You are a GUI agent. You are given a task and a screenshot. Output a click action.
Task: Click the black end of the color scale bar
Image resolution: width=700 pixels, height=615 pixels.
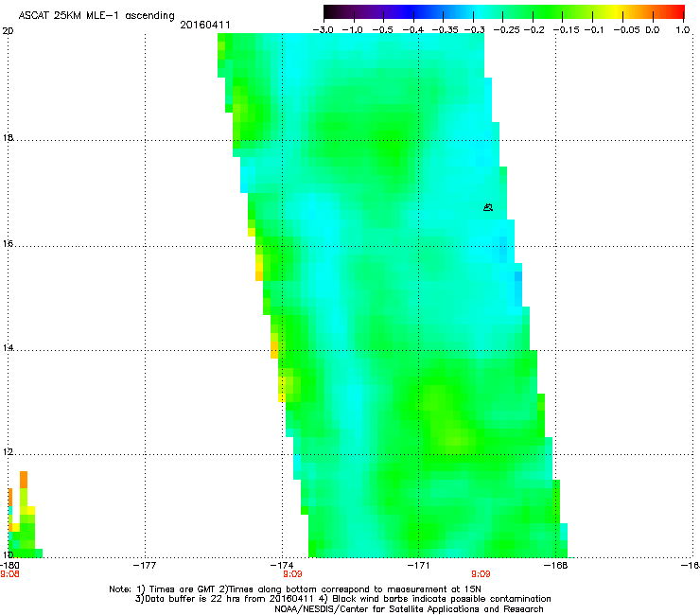pos(329,12)
